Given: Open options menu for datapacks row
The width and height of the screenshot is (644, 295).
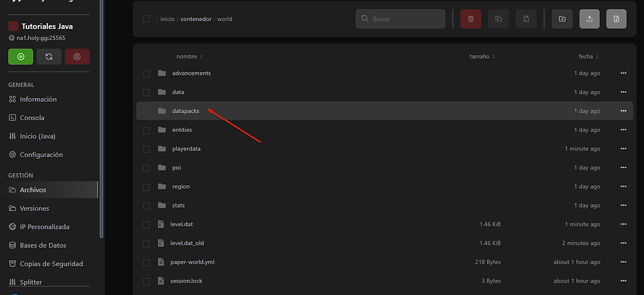Looking at the screenshot, I should (624, 111).
